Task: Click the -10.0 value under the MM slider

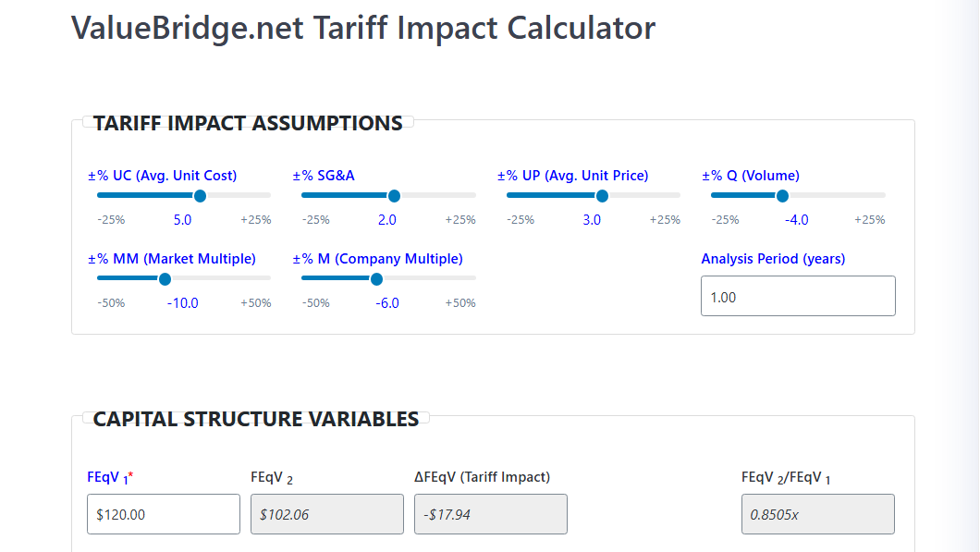Action: (182, 302)
